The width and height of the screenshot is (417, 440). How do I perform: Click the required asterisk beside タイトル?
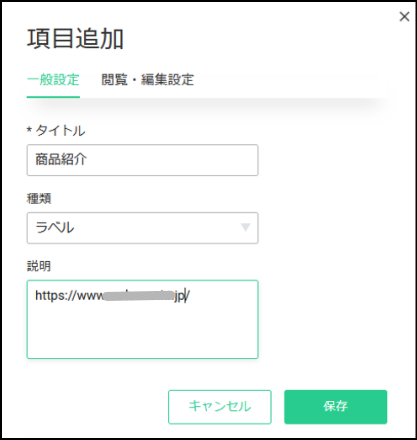pyautogui.click(x=29, y=130)
